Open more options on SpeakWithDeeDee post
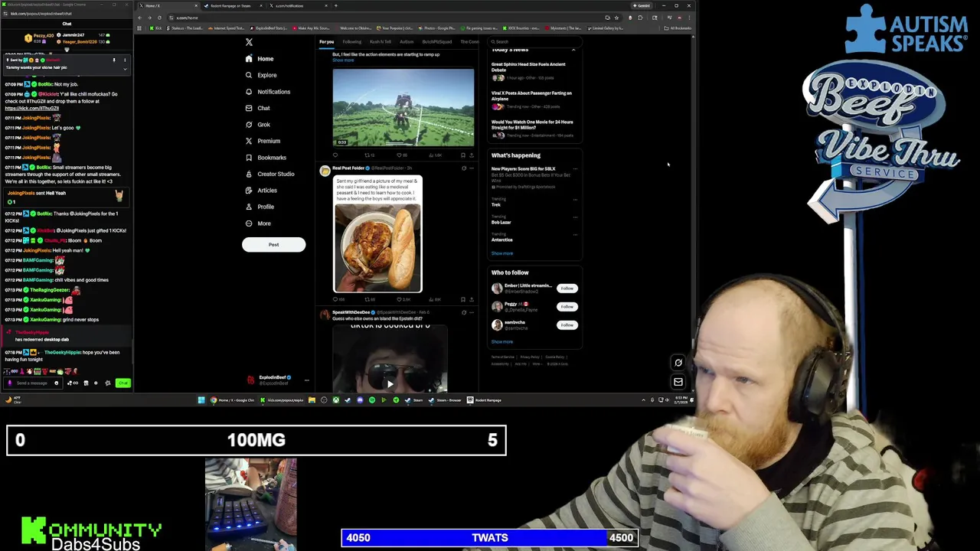The width and height of the screenshot is (980, 551). point(472,312)
